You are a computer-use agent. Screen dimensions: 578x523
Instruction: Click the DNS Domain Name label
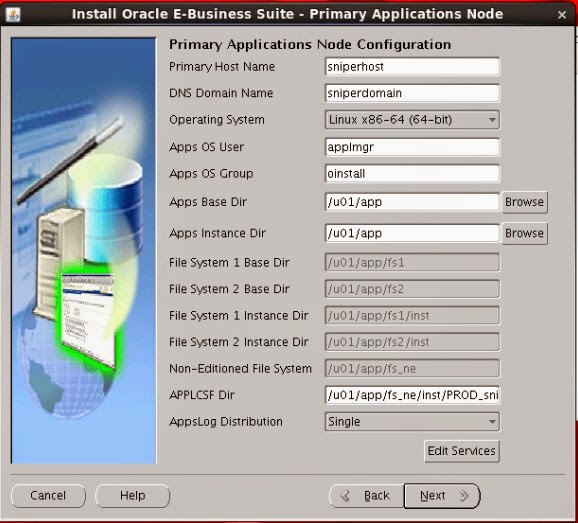coord(221,93)
